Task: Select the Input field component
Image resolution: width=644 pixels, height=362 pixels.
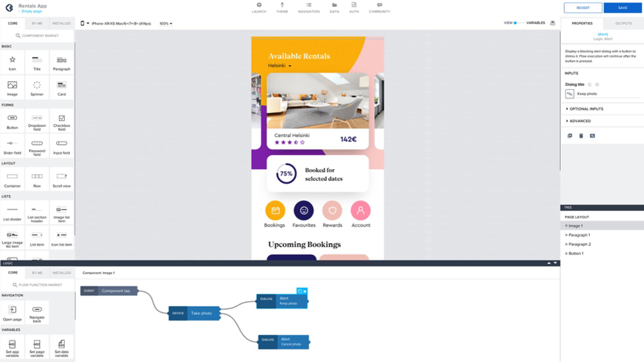Action: 61,147
